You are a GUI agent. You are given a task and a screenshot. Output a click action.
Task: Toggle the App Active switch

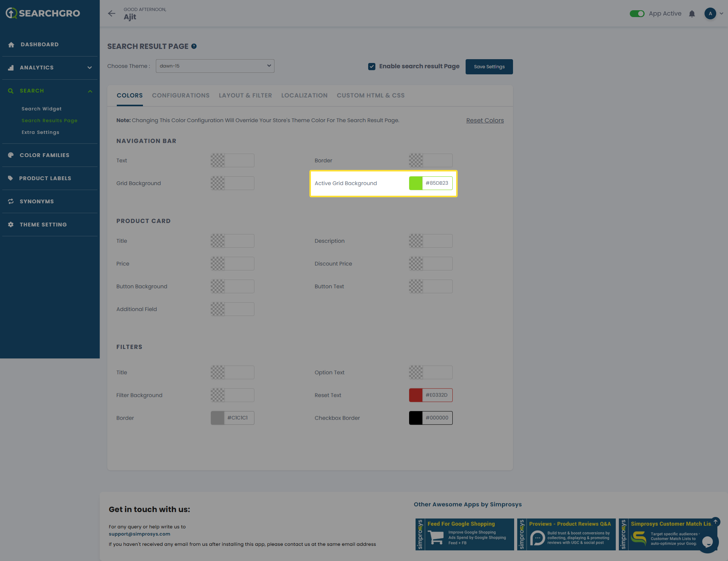[x=637, y=14]
